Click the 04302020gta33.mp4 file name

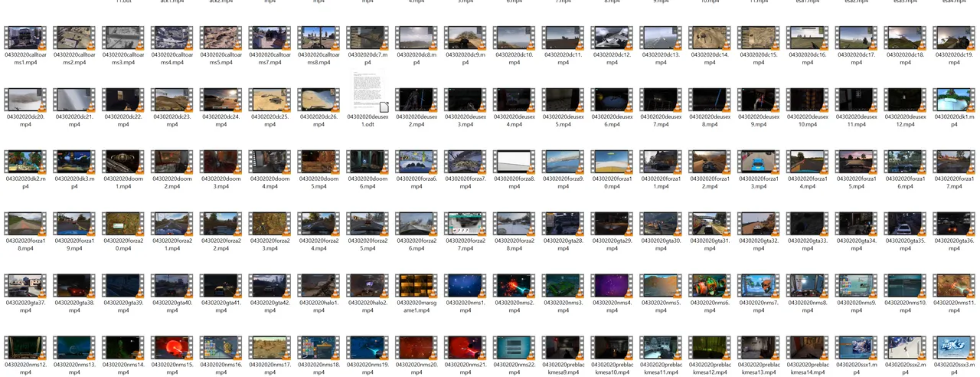coord(808,244)
